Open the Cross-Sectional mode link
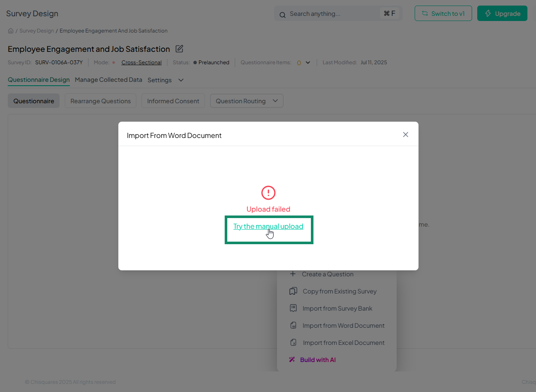 pyautogui.click(x=142, y=63)
